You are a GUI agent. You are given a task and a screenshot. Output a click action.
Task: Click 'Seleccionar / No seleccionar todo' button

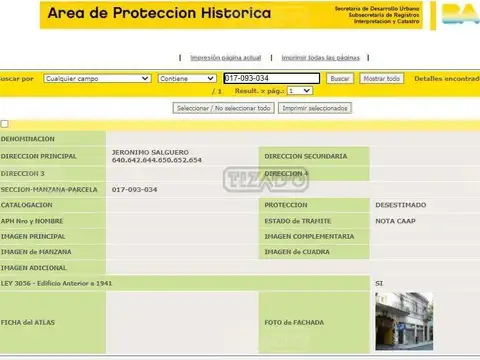[223, 108]
